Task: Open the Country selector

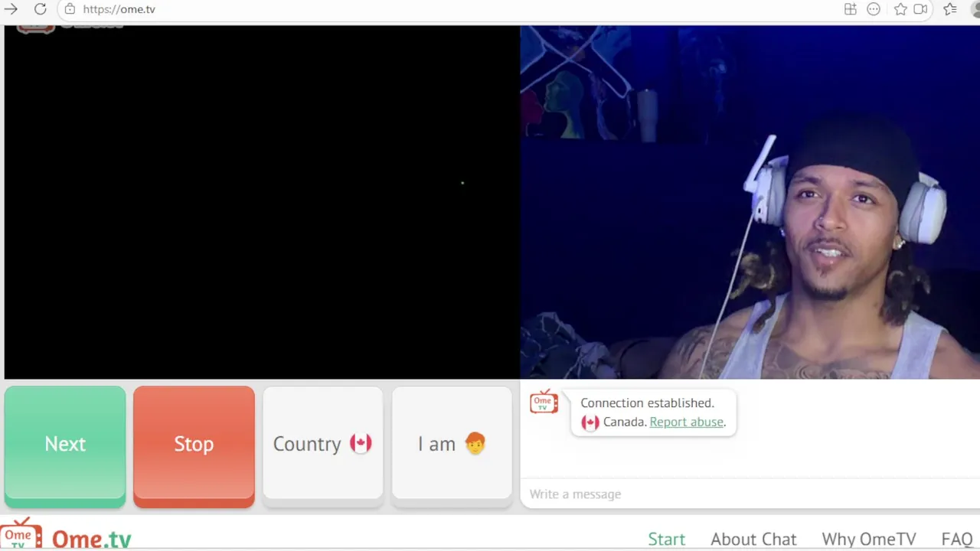Action: click(322, 445)
